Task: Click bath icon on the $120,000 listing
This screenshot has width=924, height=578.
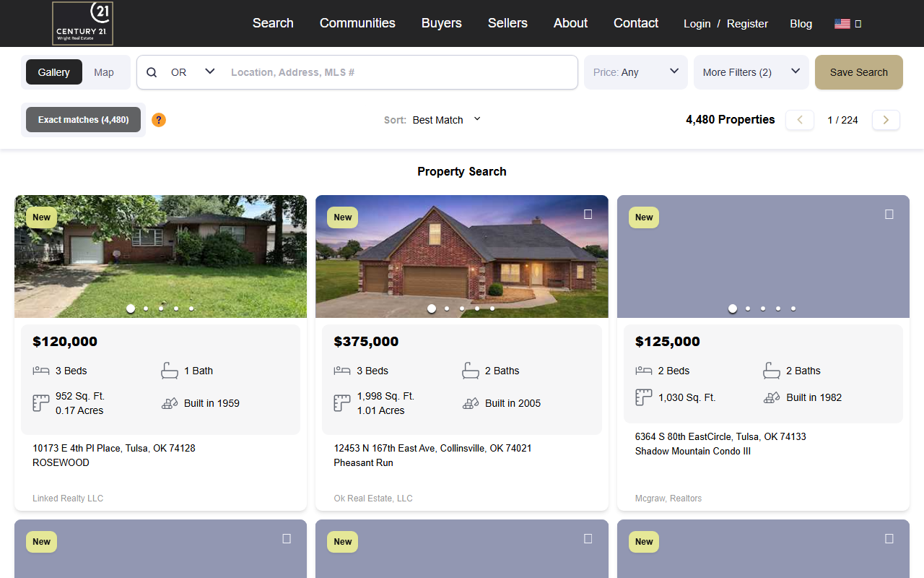Action: point(170,371)
